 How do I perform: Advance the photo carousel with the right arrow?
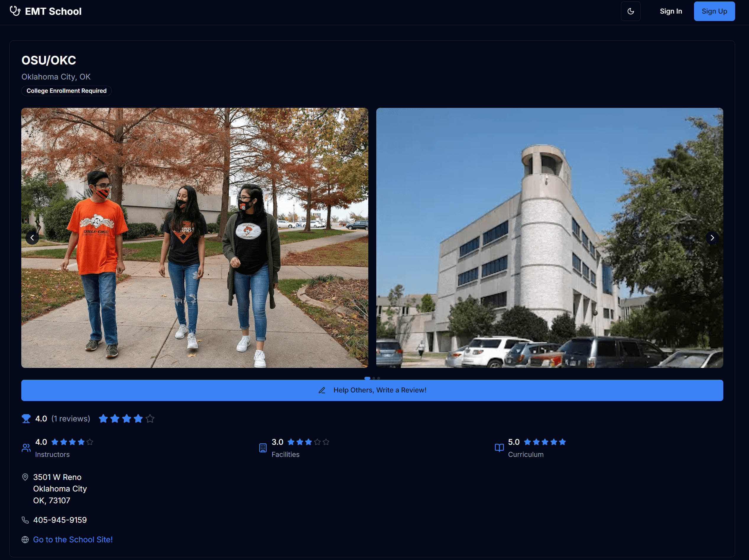tap(712, 237)
